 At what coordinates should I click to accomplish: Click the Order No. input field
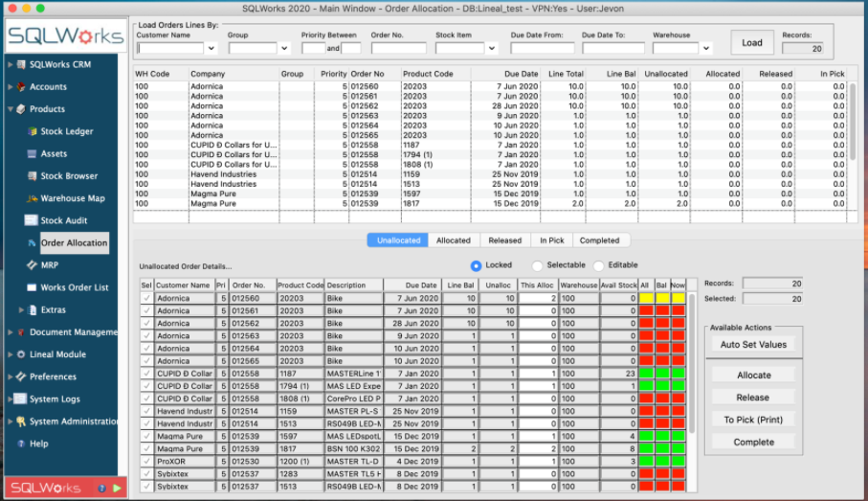pos(398,48)
